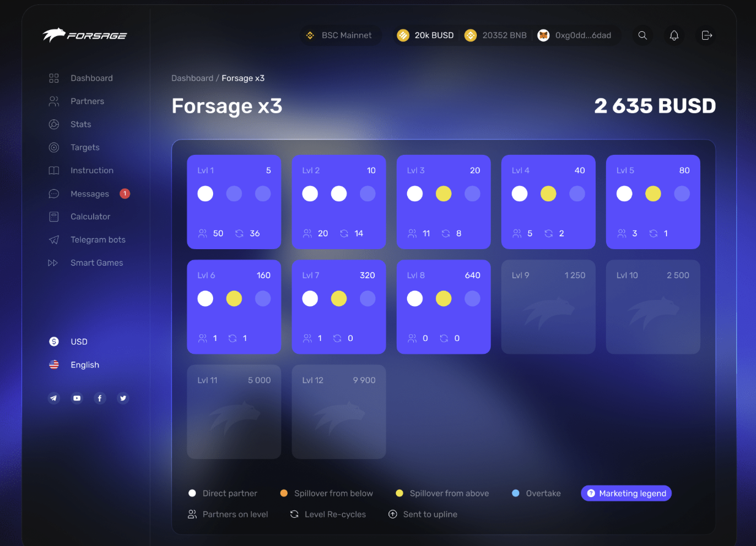Open the Lvl 7 card priced 320
This screenshot has width=756, height=546.
(339, 307)
